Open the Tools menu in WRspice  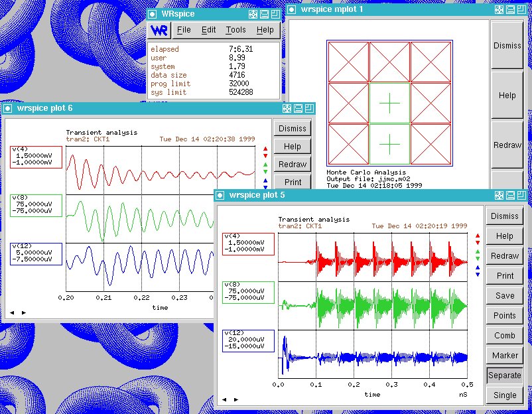235,30
